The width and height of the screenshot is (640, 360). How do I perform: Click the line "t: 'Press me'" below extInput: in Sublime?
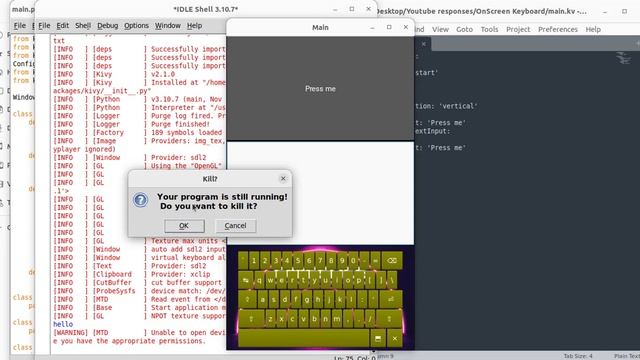pyautogui.click(x=440, y=148)
